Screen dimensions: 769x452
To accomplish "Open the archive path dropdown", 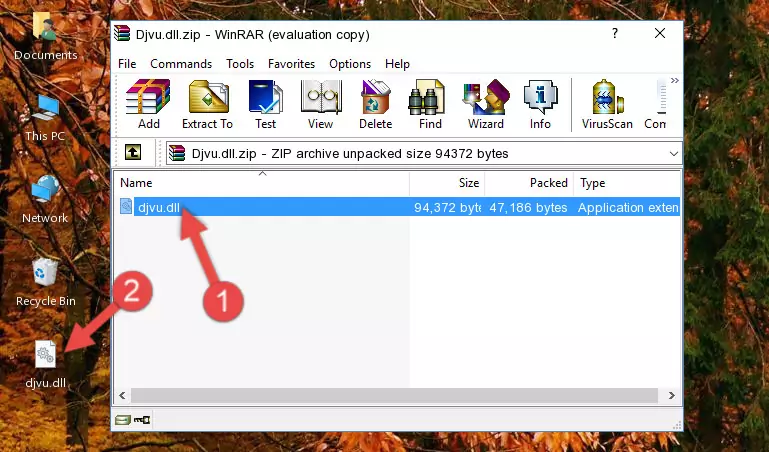I will click(673, 154).
